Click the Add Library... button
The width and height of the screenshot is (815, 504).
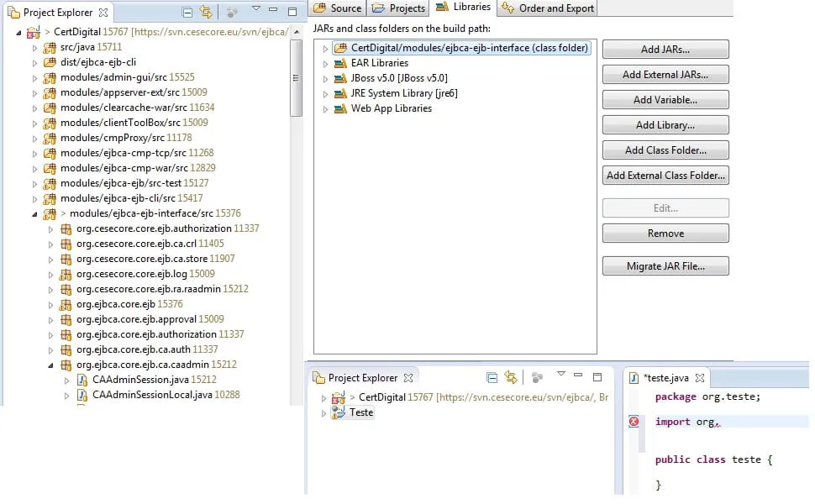(x=665, y=125)
